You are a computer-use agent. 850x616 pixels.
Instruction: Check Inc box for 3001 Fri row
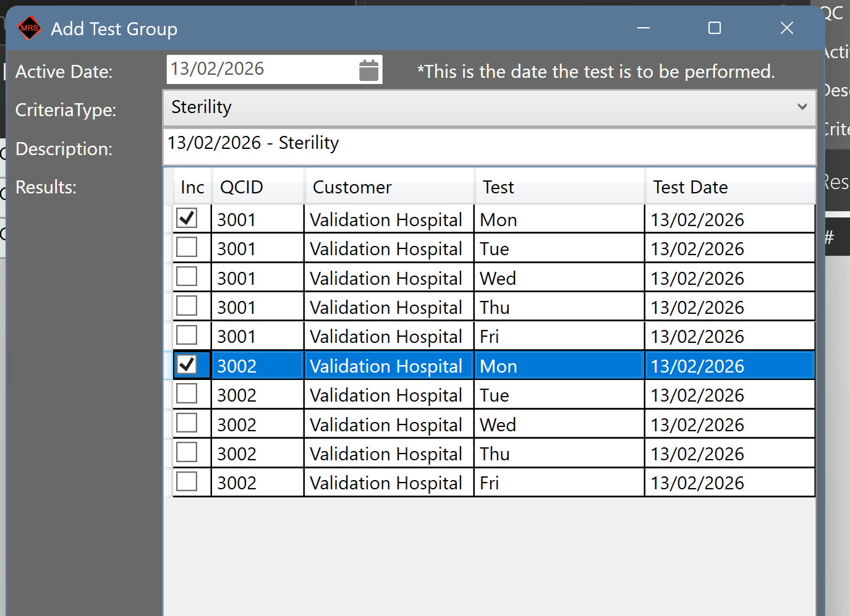tap(187, 335)
